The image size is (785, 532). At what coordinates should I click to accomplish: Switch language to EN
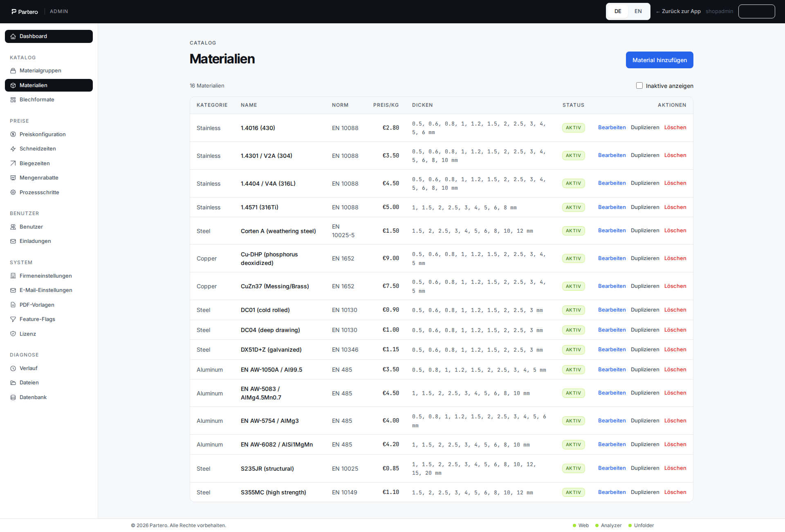(x=638, y=11)
